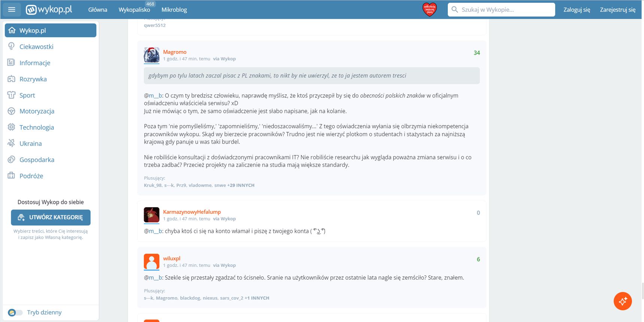Click the Ukraina icon in sidebar
The width and height of the screenshot is (644, 322).
[x=11, y=143]
